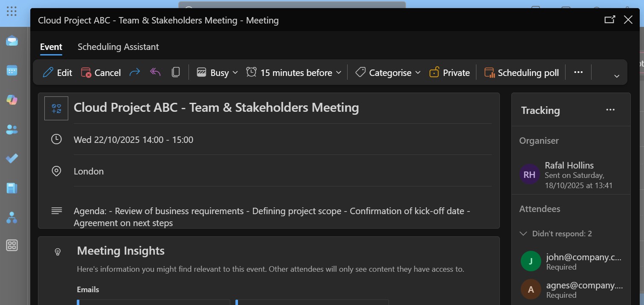The image size is (644, 305).
Task: Duplicate the event with copy icon
Action: 175,73
